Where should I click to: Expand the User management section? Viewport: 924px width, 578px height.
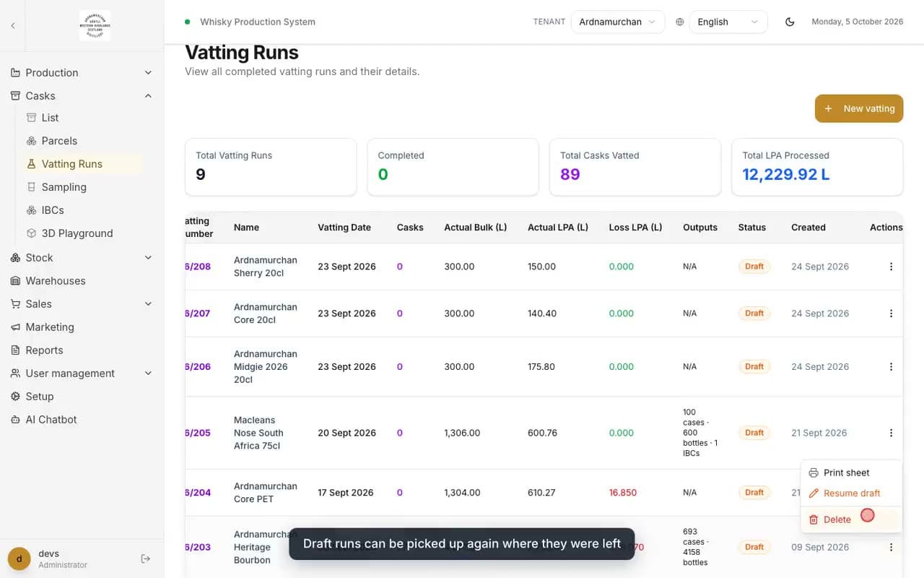click(82, 373)
